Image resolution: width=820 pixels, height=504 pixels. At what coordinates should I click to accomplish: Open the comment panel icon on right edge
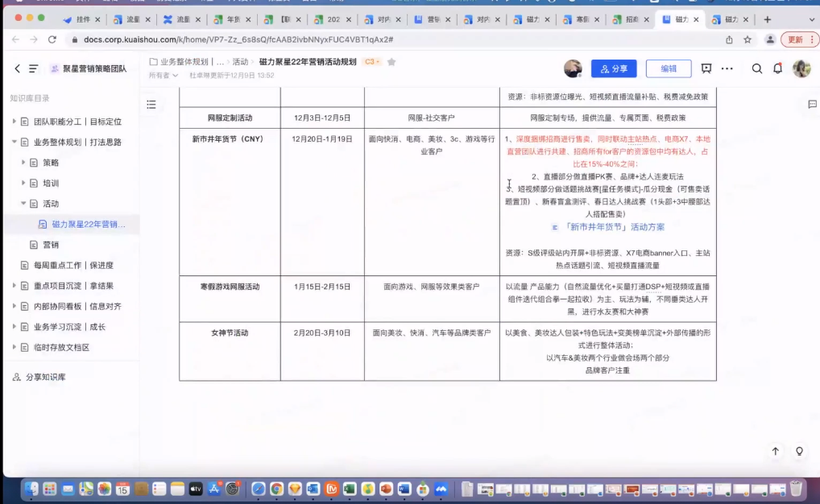click(x=812, y=105)
